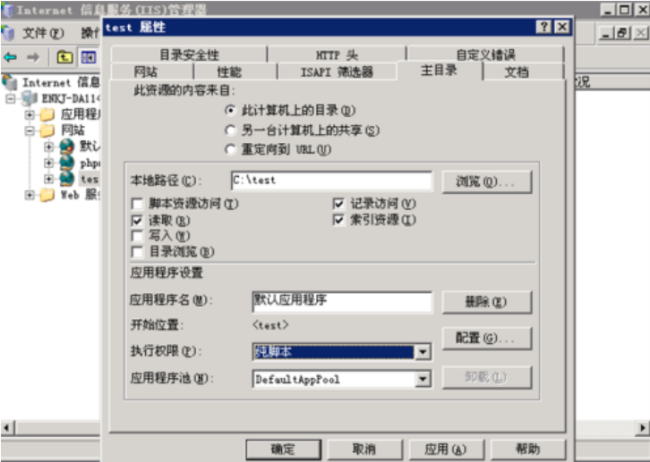Click the 浏览 browse button
The width and height of the screenshot is (650, 462).
[487, 182]
